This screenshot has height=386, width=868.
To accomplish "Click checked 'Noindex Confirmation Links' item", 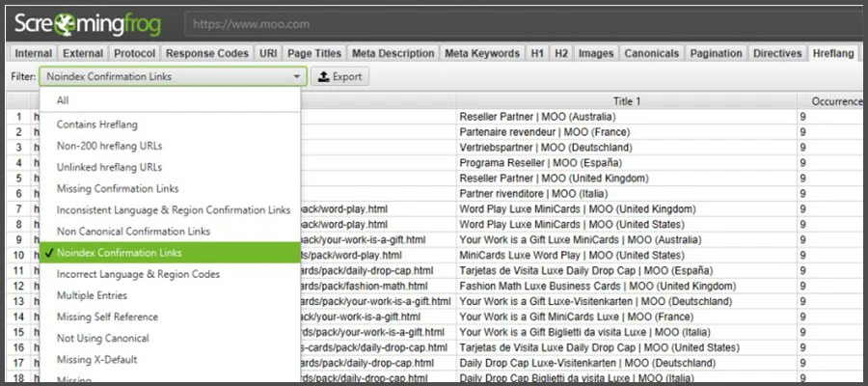I will coord(120,253).
